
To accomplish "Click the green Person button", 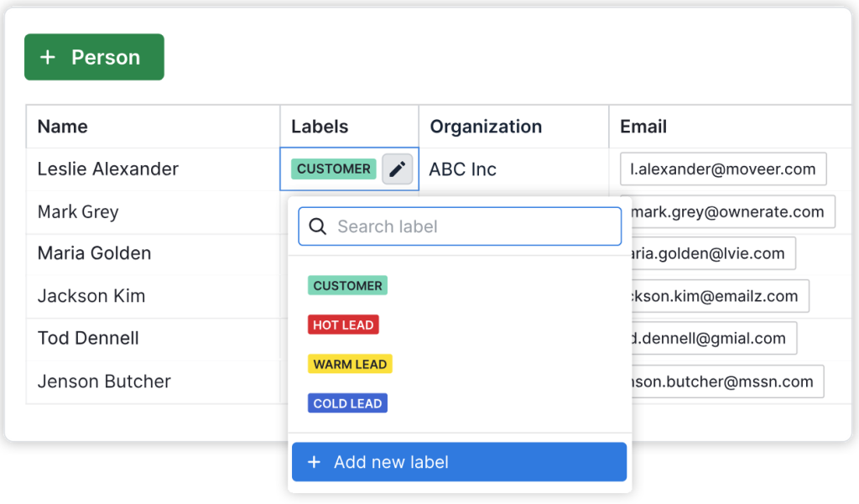I will (94, 57).
